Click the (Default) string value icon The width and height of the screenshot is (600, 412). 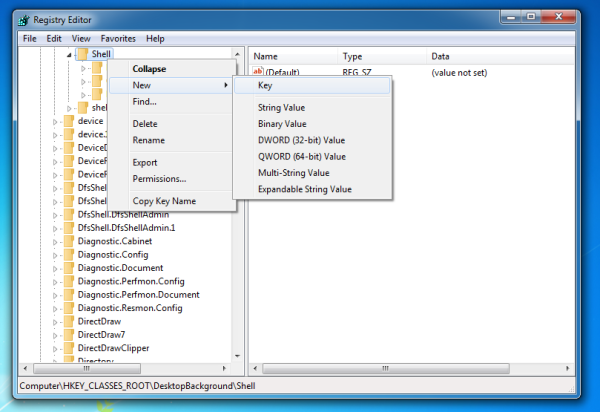[258, 71]
